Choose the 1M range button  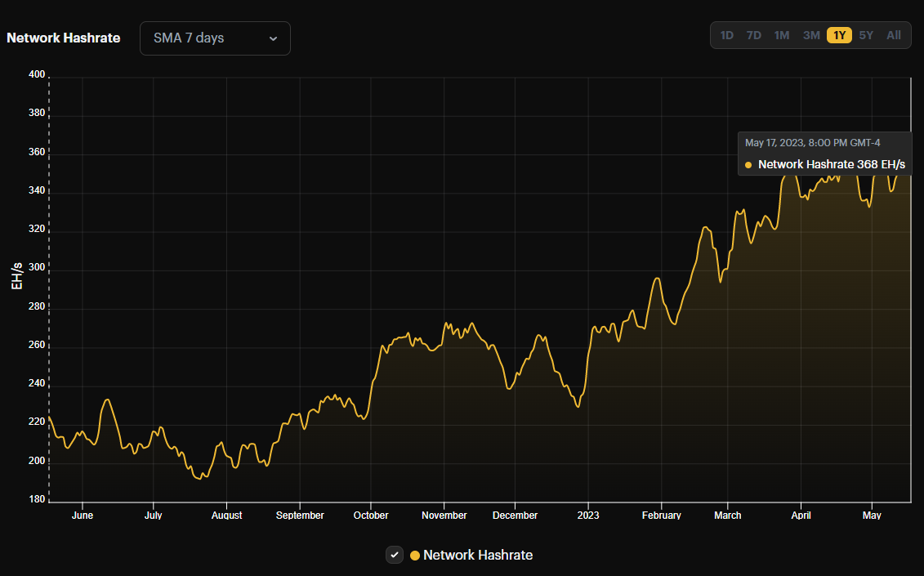click(x=781, y=35)
